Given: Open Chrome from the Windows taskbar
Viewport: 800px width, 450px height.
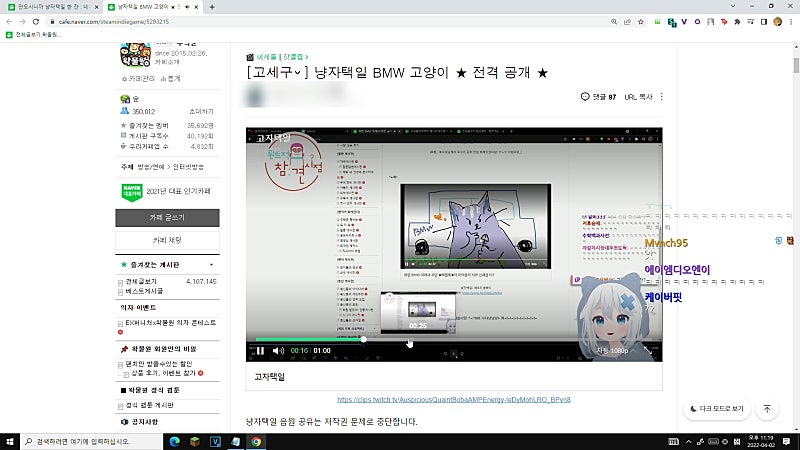Looking at the screenshot, I should [256, 441].
